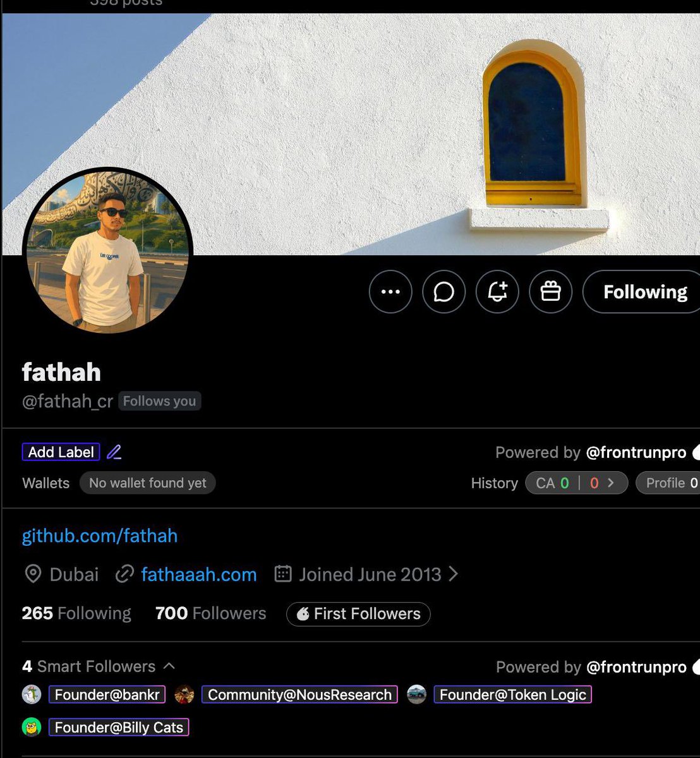Image resolution: width=700 pixels, height=758 pixels.
Task: Send a direct message via chat bubble icon
Action: 444,292
